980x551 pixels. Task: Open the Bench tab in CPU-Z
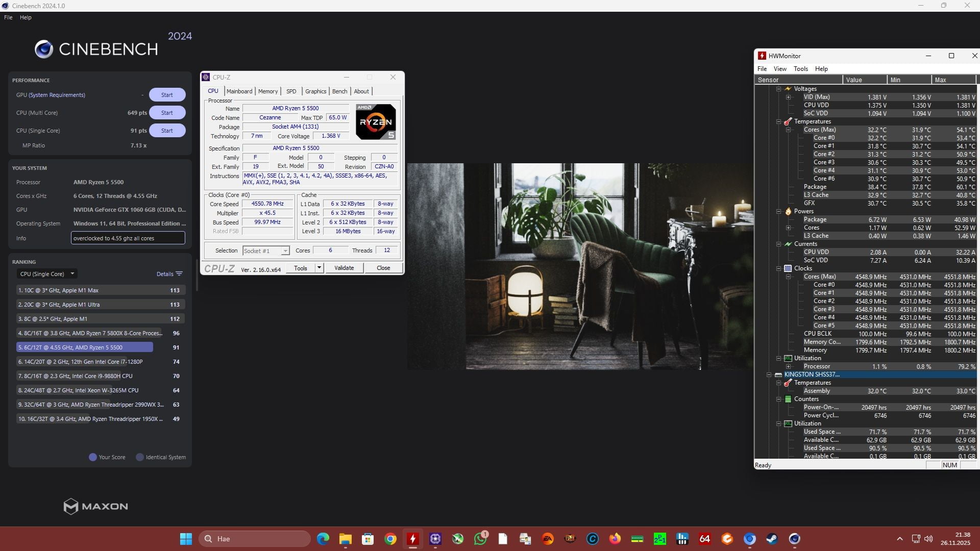coord(339,91)
